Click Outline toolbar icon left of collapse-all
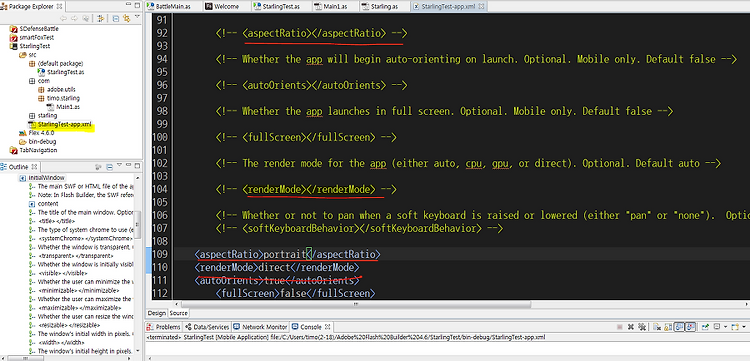 coord(98,167)
